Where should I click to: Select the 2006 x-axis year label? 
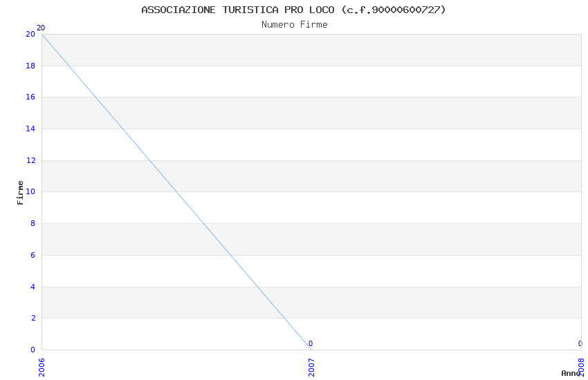(42, 368)
